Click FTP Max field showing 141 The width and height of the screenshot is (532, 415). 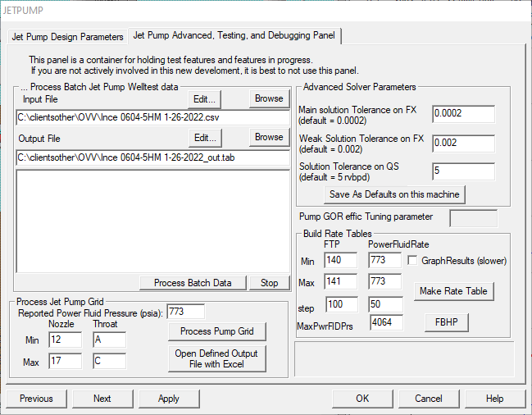pos(340,281)
